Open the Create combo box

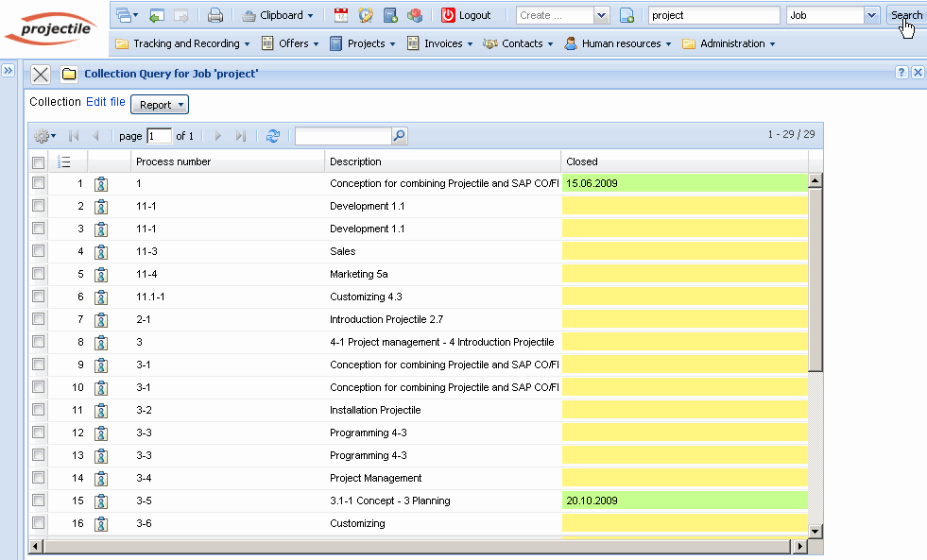coord(601,15)
